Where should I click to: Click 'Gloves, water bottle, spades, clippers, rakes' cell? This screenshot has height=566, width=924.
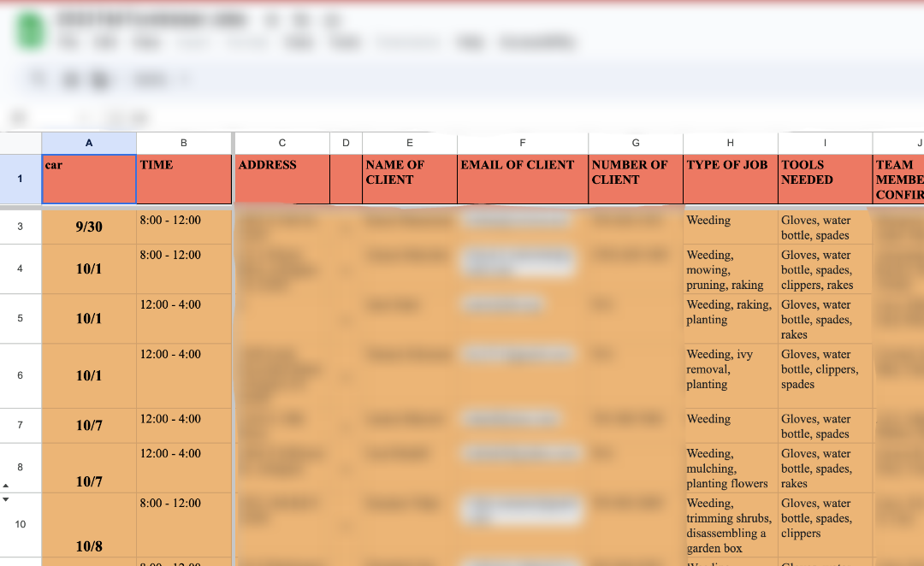coord(825,268)
